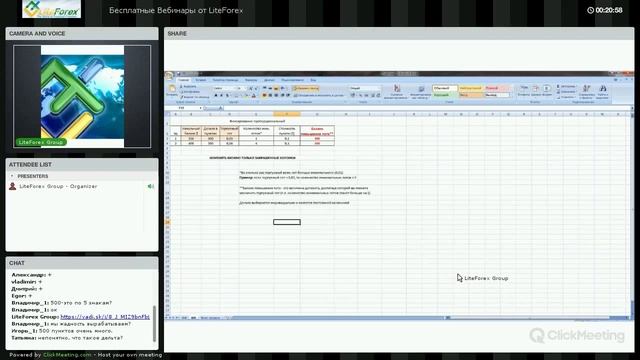This screenshot has width=640, height=360.
Task: Expand the cell styles gallery arrow
Action: point(511,95)
